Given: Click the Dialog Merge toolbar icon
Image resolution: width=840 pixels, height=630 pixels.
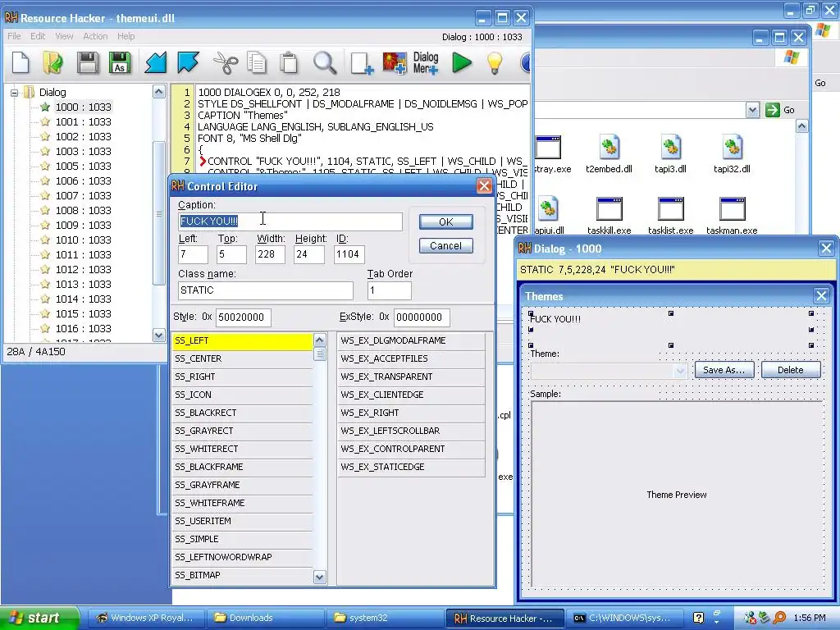Looking at the screenshot, I should point(426,62).
